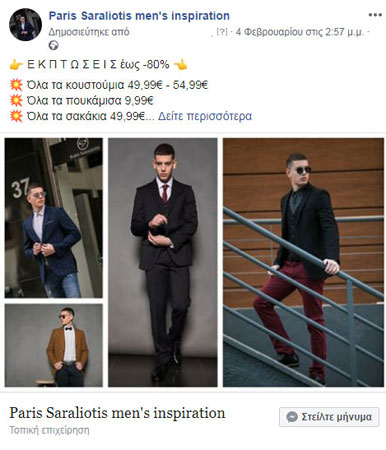This screenshot has width=386, height=450.
Task: Open the black suit with red tie photo
Action: (x=163, y=262)
